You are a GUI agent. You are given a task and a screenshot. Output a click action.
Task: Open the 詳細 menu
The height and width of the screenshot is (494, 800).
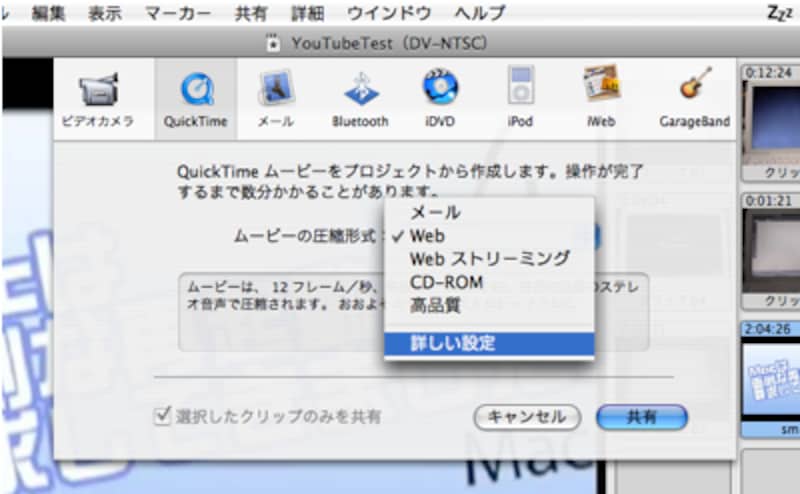point(307,12)
